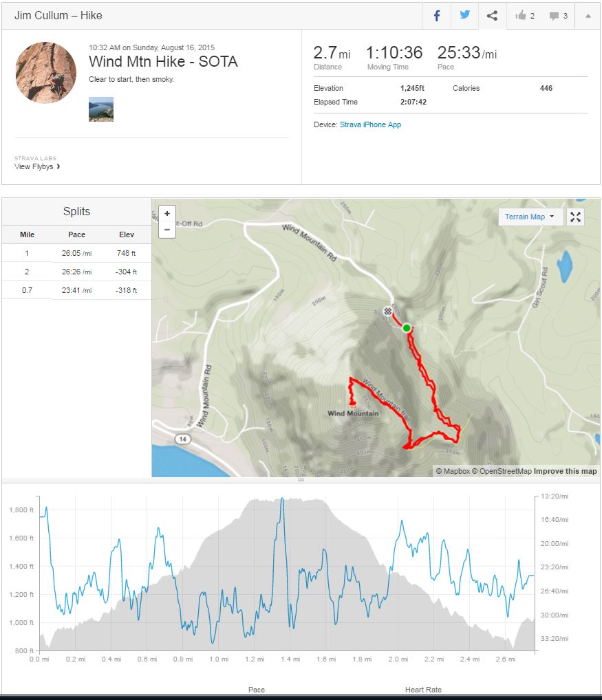Open the share options icon
Viewport: 602px width, 700px height.
coord(492,16)
